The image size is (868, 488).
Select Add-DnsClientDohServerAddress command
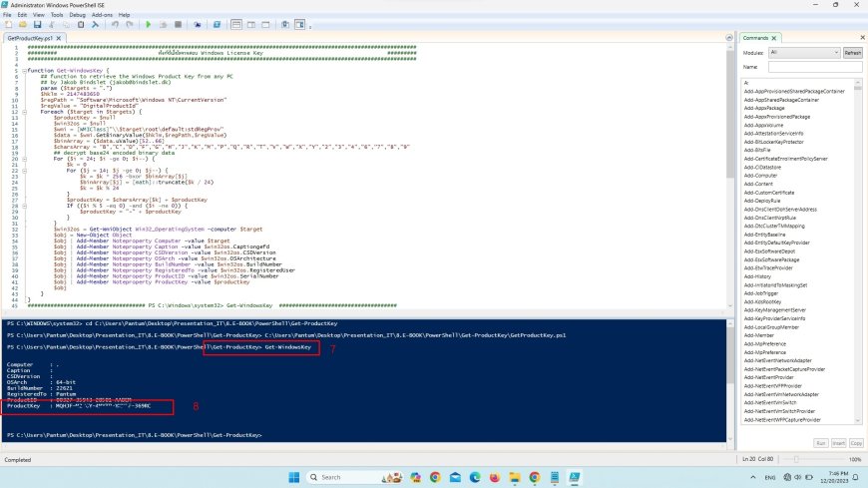click(780, 210)
